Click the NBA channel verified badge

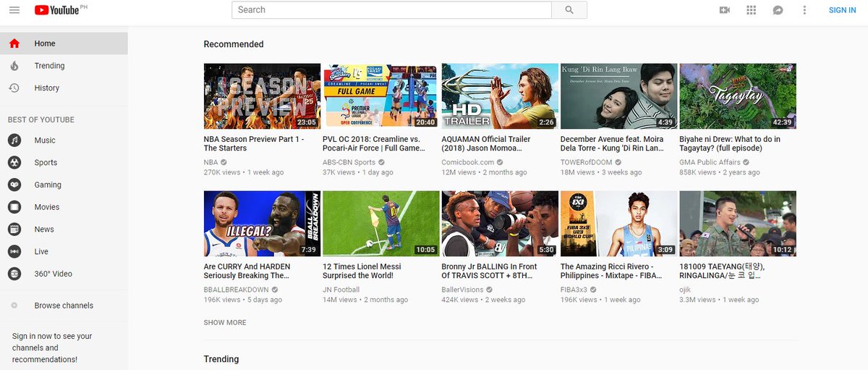pyautogui.click(x=224, y=162)
